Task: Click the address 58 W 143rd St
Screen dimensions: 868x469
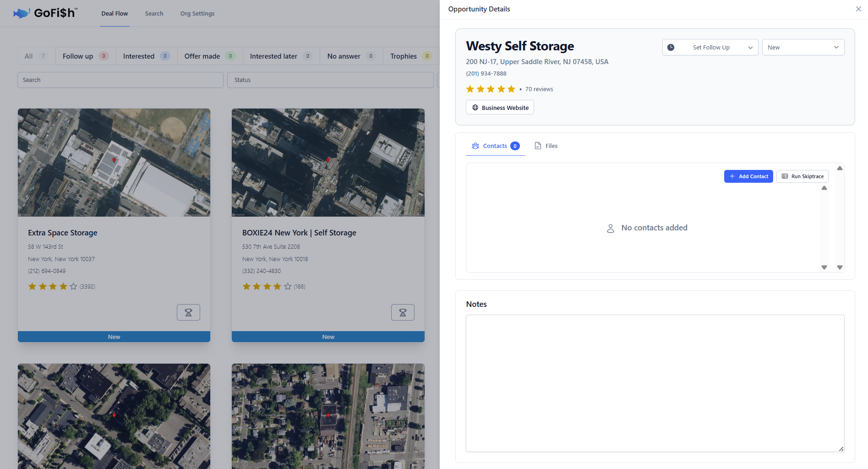Action: click(45, 246)
